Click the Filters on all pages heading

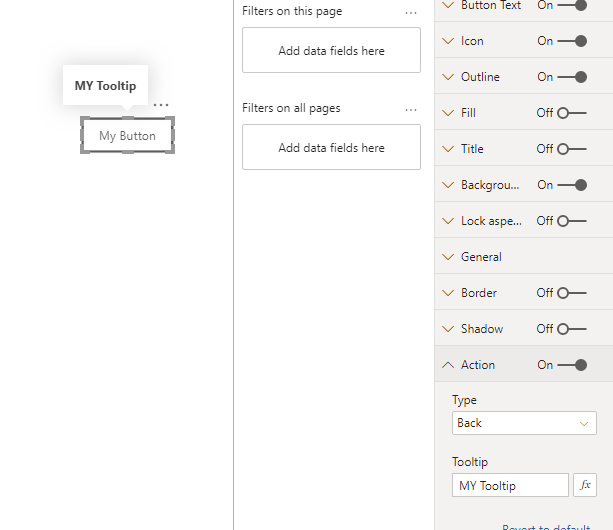pyautogui.click(x=291, y=108)
